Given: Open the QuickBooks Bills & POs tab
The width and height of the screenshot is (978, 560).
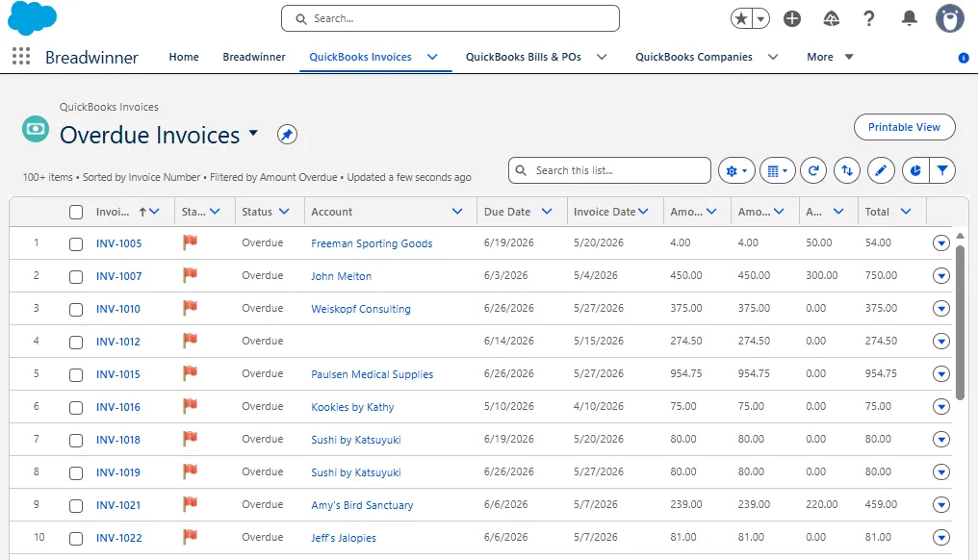Looking at the screenshot, I should tap(524, 57).
